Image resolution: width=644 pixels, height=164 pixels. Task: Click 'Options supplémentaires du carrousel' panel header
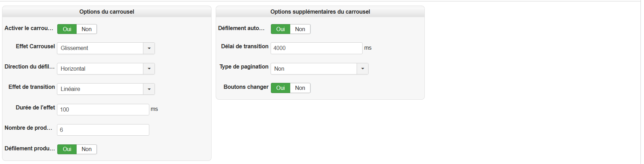pos(320,12)
